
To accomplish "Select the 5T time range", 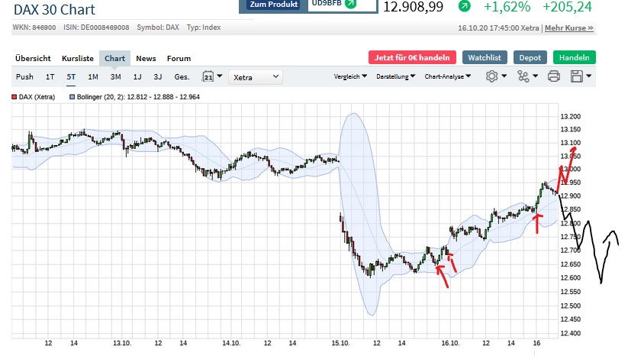I will [71, 76].
